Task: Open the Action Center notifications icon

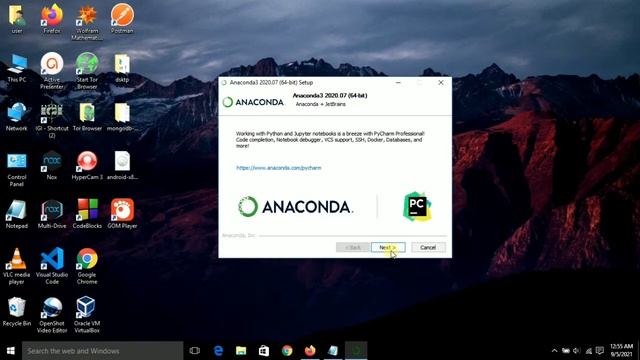Action: (600, 351)
